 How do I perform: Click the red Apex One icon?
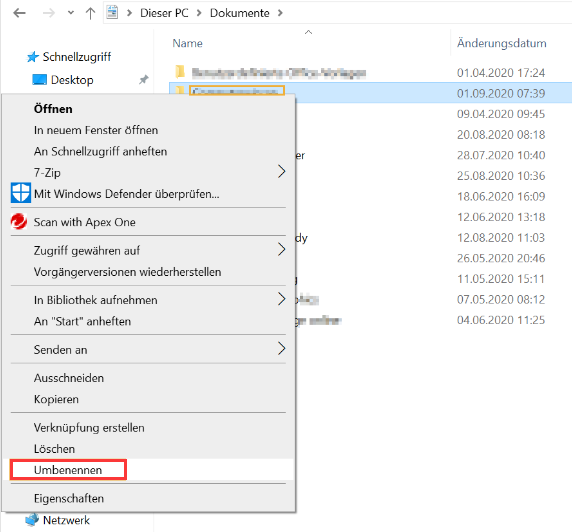19,221
